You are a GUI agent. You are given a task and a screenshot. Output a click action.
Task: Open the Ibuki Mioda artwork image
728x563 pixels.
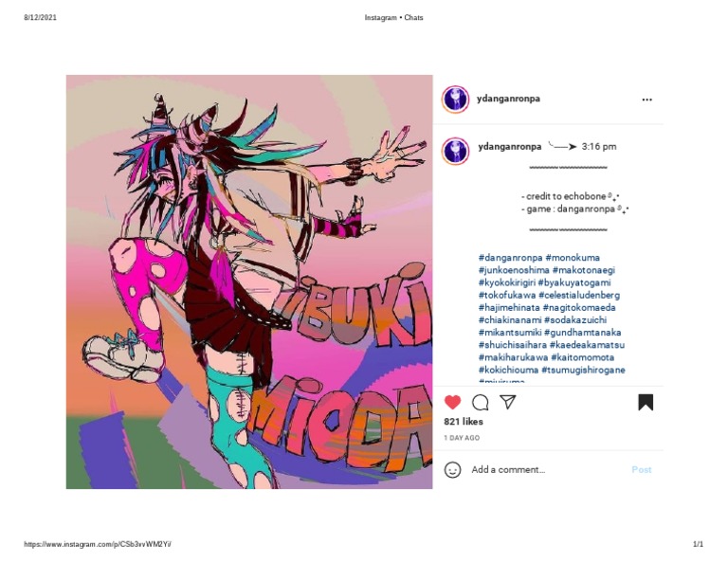click(x=249, y=281)
